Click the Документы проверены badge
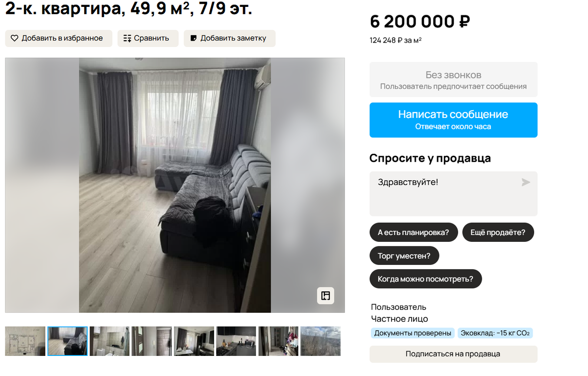 tap(413, 333)
